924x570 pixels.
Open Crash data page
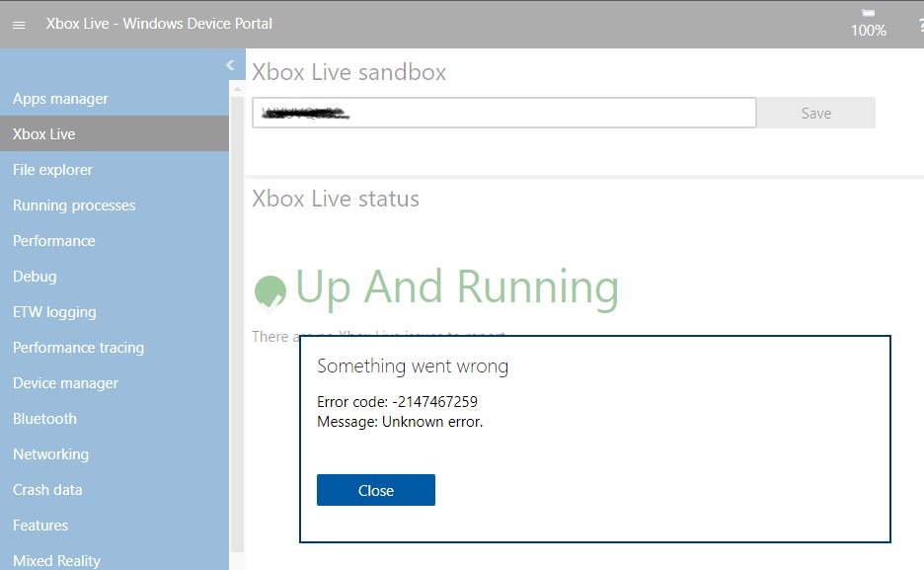click(x=115, y=489)
